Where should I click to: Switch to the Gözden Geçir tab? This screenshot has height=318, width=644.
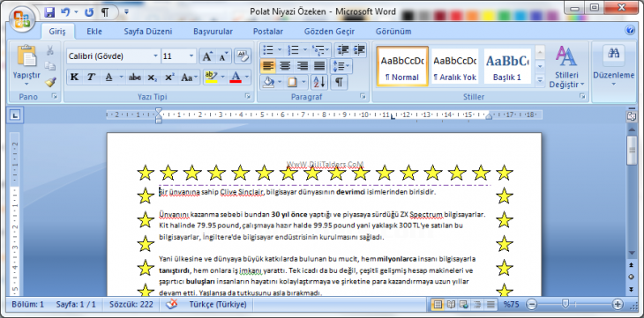point(329,32)
